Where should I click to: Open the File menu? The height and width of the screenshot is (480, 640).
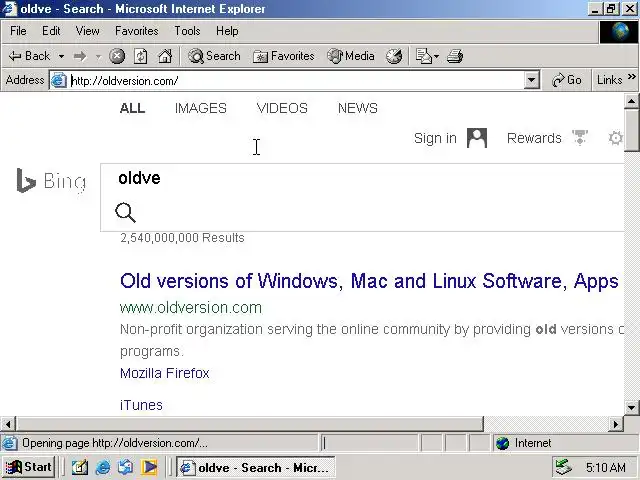pos(18,31)
